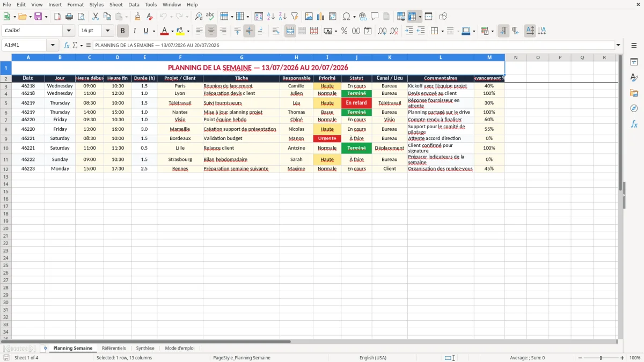Open the Underline style dropdown arrow
Screen dimensions: 644x362
pos(153,31)
